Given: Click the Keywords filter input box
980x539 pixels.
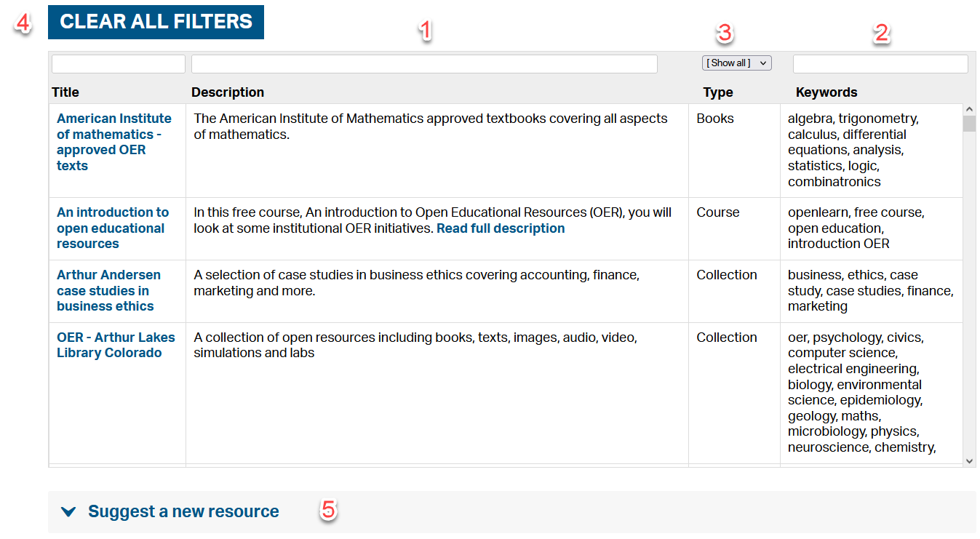Looking at the screenshot, I should [880, 64].
